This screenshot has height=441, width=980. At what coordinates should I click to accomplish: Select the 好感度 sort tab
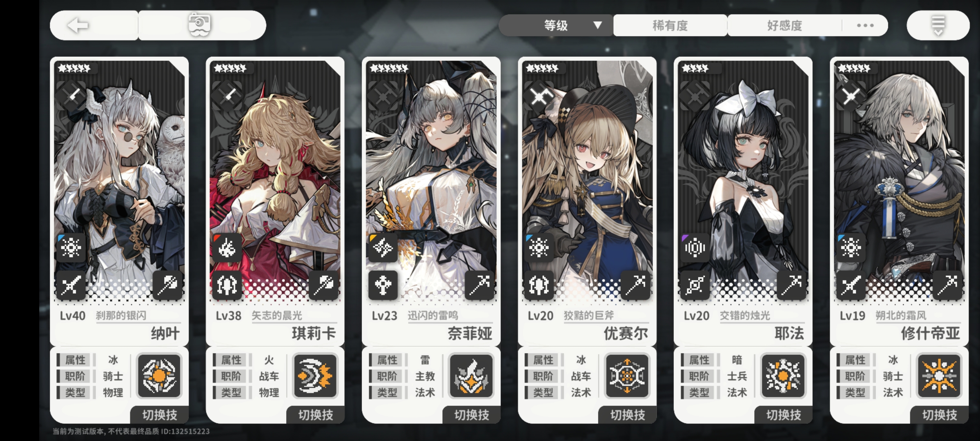(784, 25)
